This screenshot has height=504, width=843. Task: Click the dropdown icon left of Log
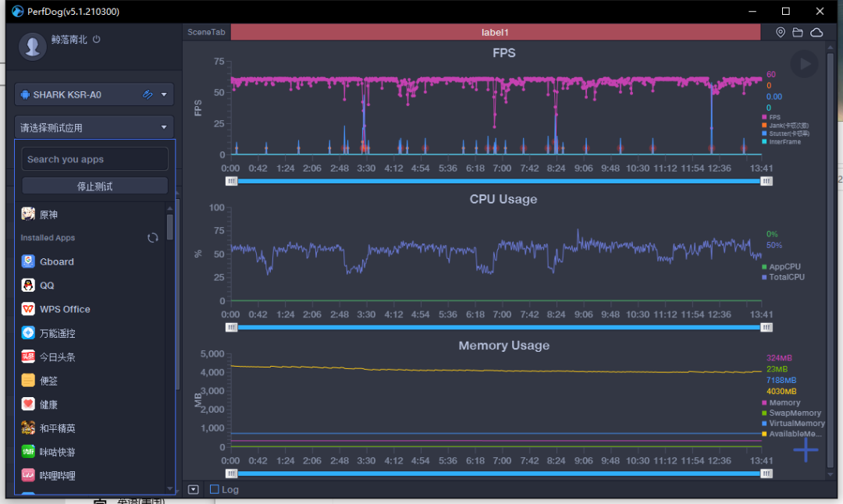coord(194,489)
